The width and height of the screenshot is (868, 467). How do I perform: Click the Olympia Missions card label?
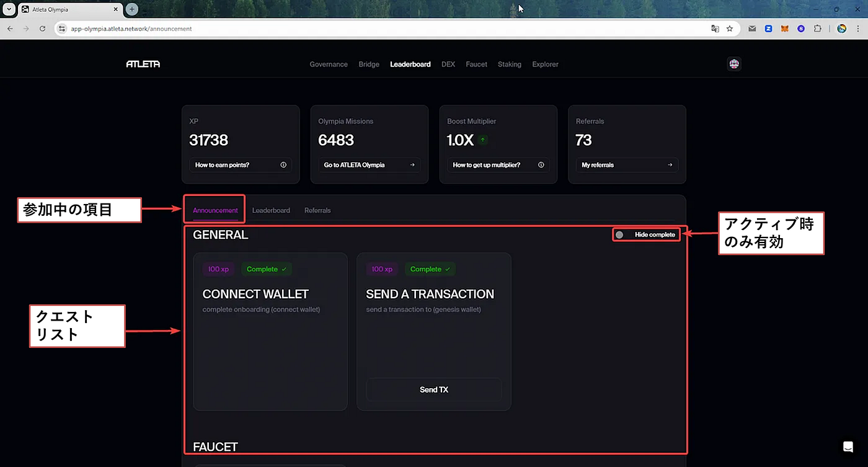(346, 122)
